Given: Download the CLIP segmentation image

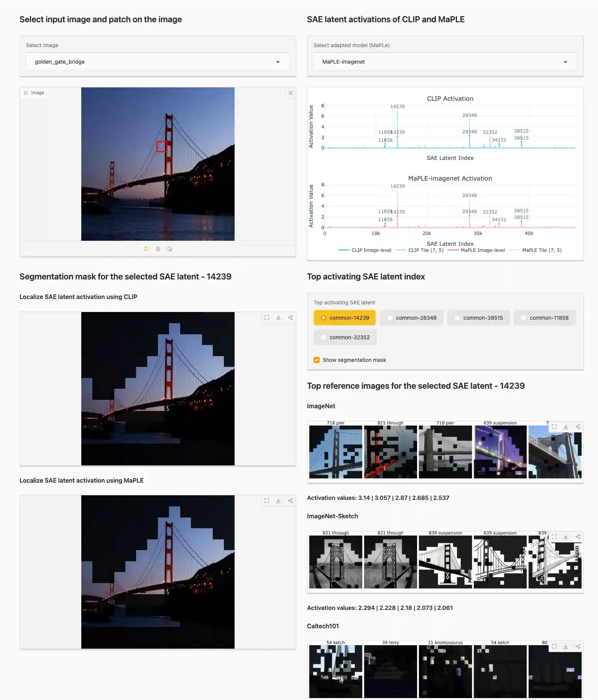Looking at the screenshot, I should [279, 317].
